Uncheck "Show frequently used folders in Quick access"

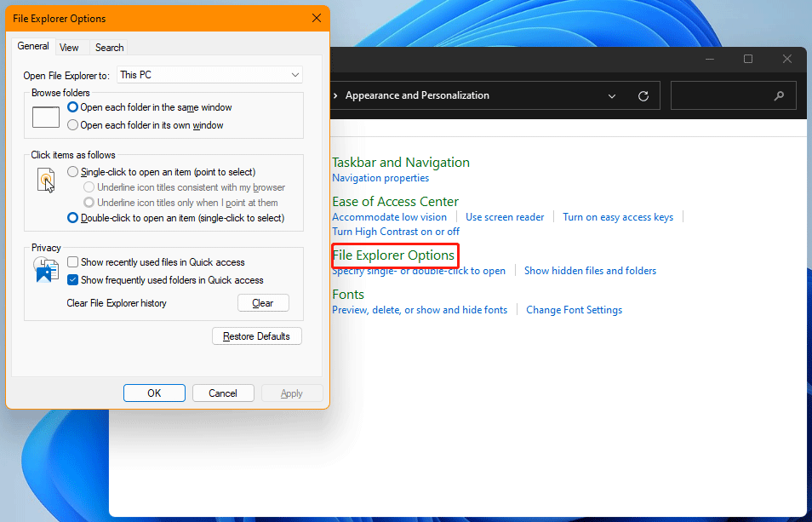[71, 278]
